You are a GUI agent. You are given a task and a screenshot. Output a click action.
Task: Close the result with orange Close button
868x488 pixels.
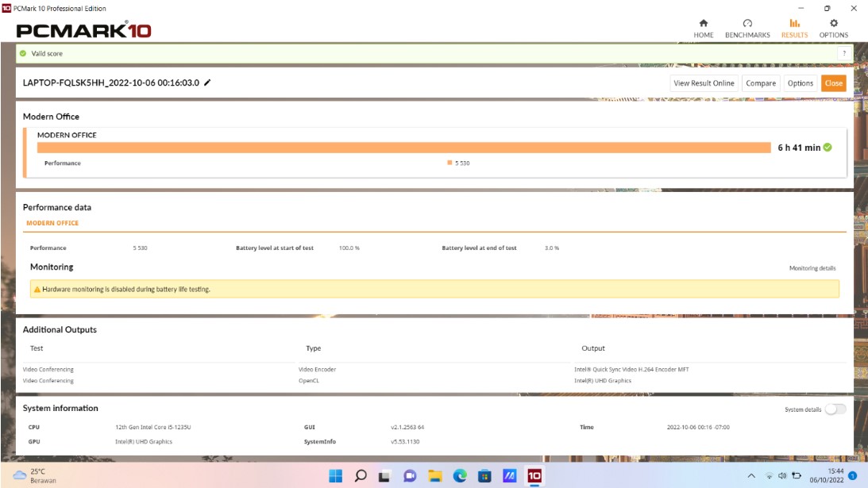(834, 83)
